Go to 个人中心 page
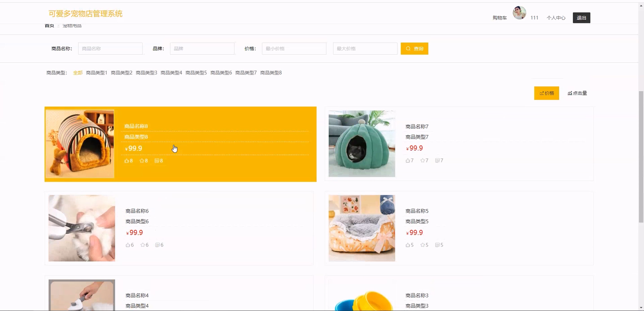The image size is (644, 311). point(556,18)
